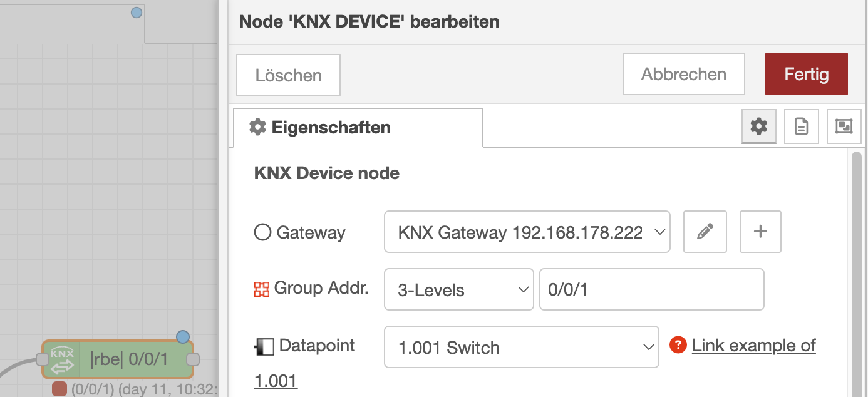This screenshot has width=868, height=397.
Task: Open the Datapoint 1.001 Switch dropdown
Action: coord(521,347)
